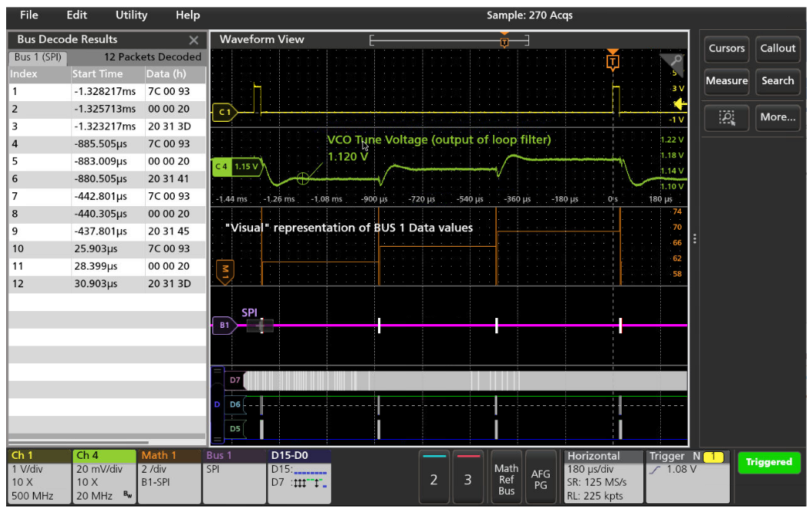
Task: Click the C4 channel waveform handle
Action: [223, 165]
